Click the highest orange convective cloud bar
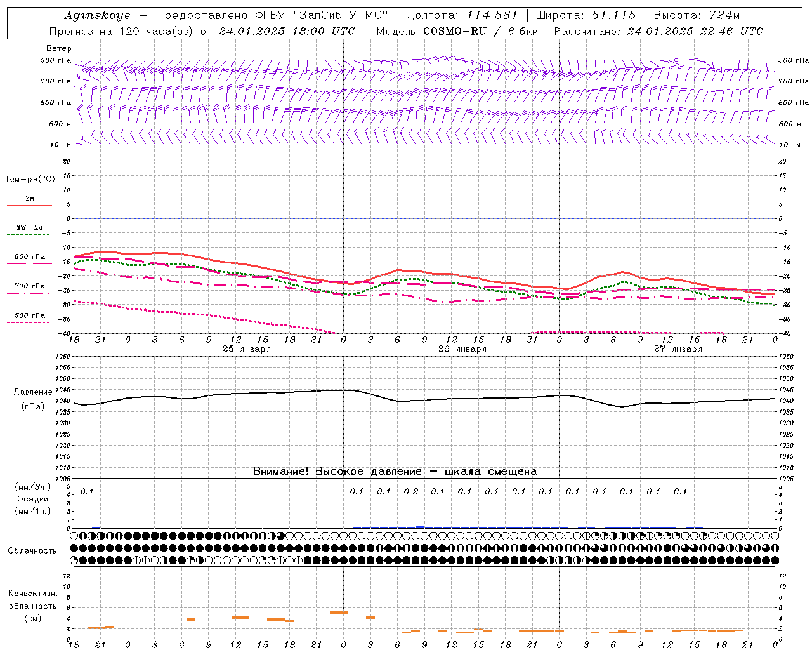The image size is (812, 650). pos(339,613)
